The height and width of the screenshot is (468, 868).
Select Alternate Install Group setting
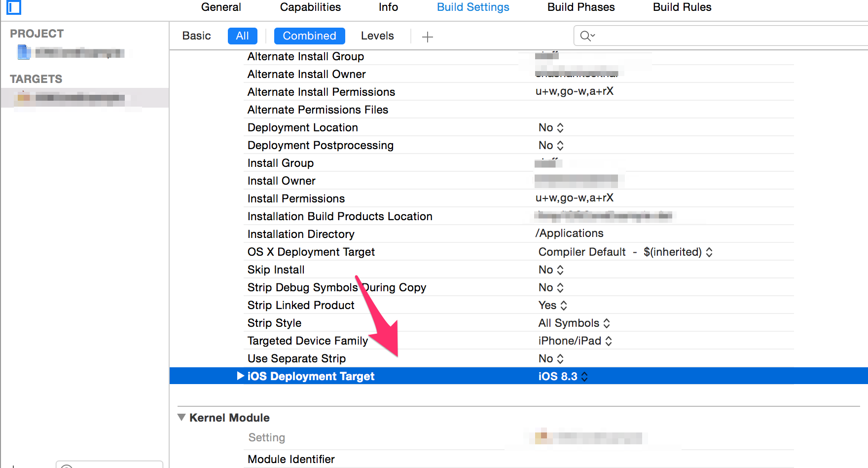(306, 57)
